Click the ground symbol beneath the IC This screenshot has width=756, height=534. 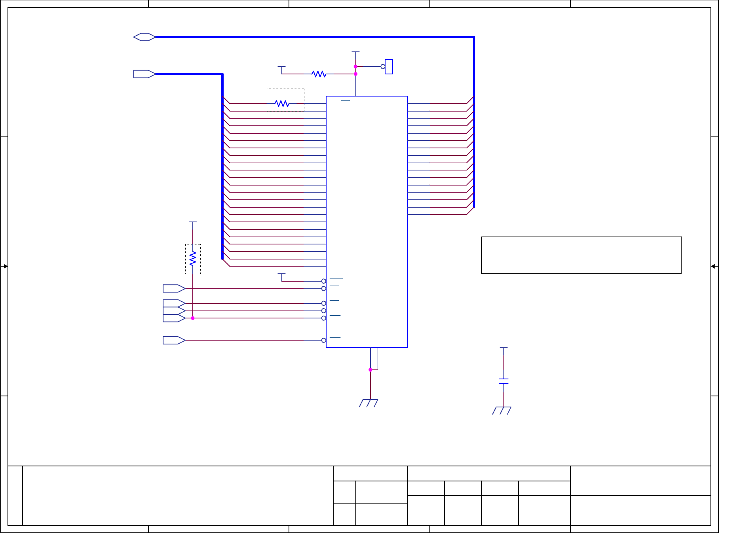pyautogui.click(x=369, y=403)
